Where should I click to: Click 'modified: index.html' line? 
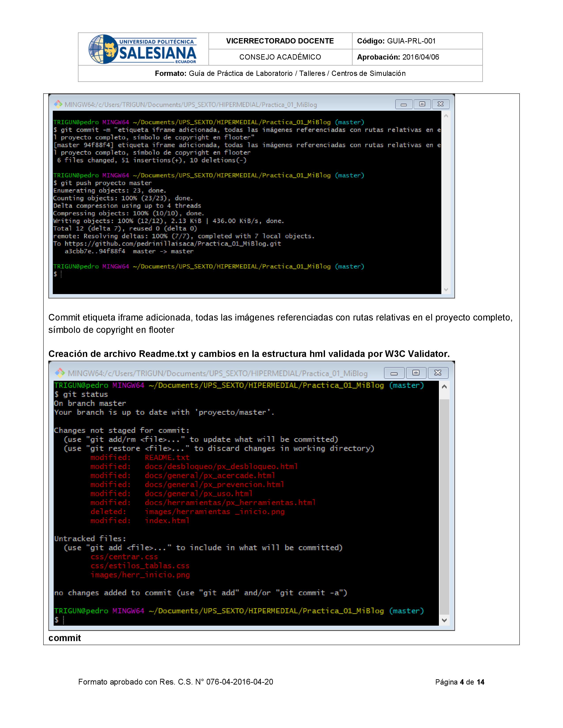140,520
